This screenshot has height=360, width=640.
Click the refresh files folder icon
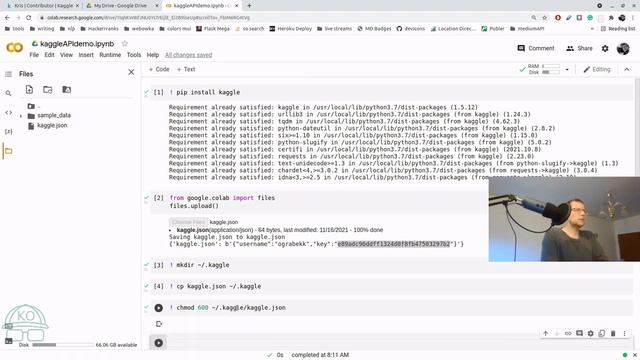point(48,89)
